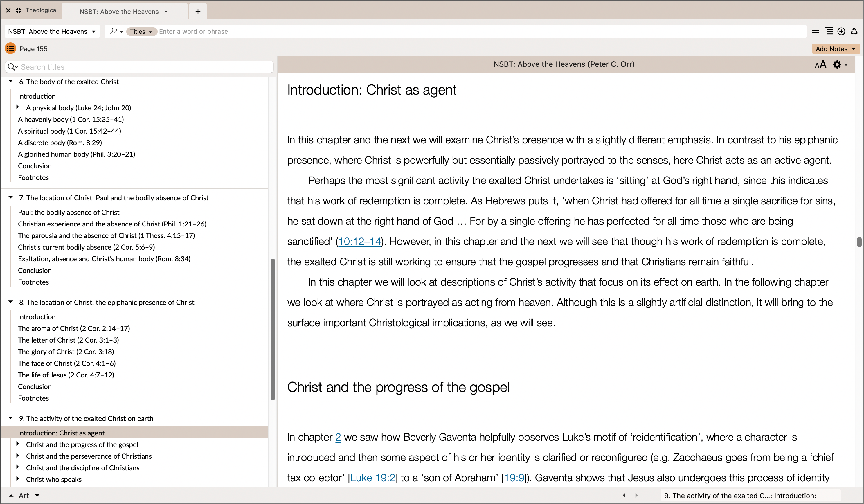Open Paul: the bodily absence of Christ
864x504 pixels.
point(69,212)
